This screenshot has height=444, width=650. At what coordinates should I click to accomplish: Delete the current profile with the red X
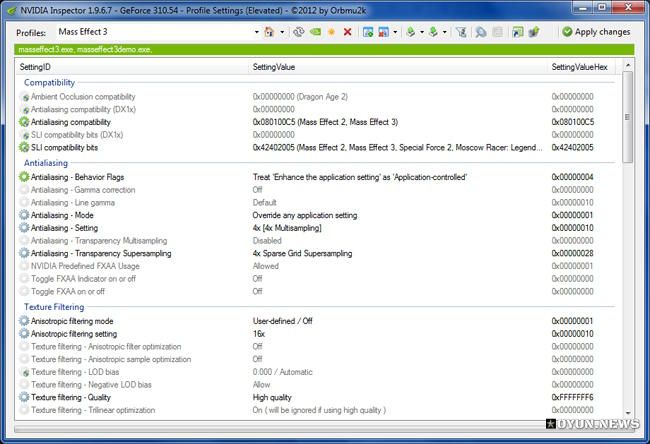point(347,32)
